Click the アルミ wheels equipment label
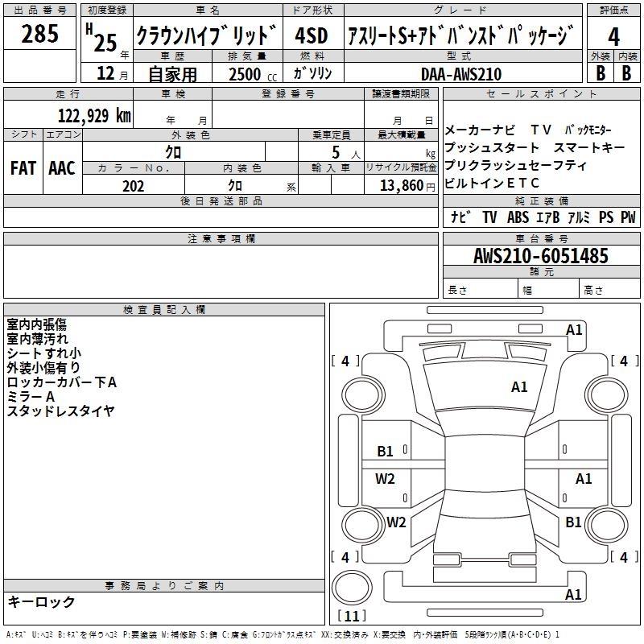Viewport: 644px width, 644px height. (579, 217)
